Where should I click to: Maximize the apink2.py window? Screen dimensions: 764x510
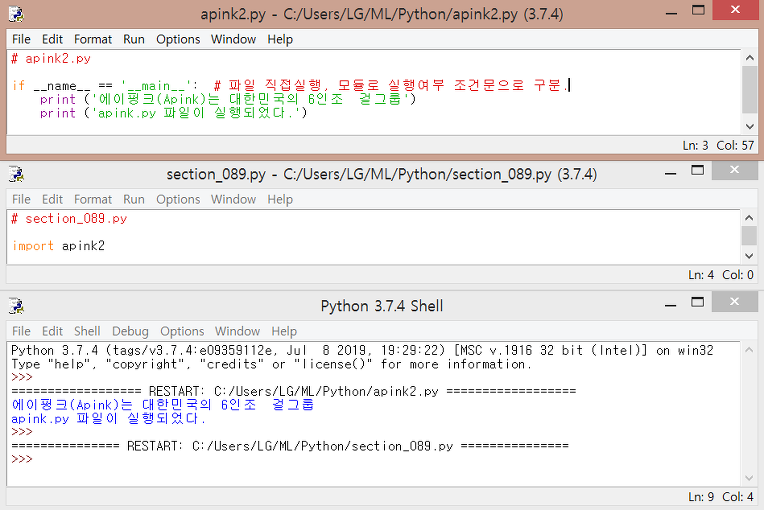point(698,11)
